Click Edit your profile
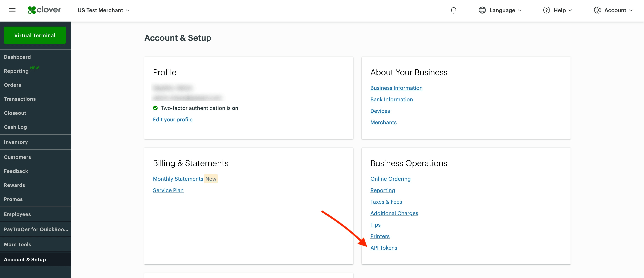Image resolution: width=644 pixels, height=278 pixels. [172, 120]
